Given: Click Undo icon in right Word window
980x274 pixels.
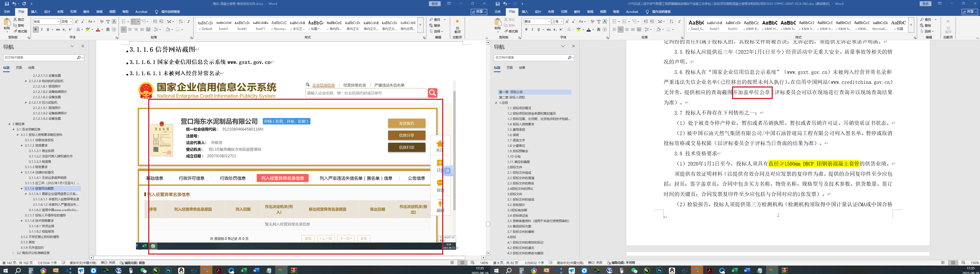Looking at the screenshot, I should [505, 4].
